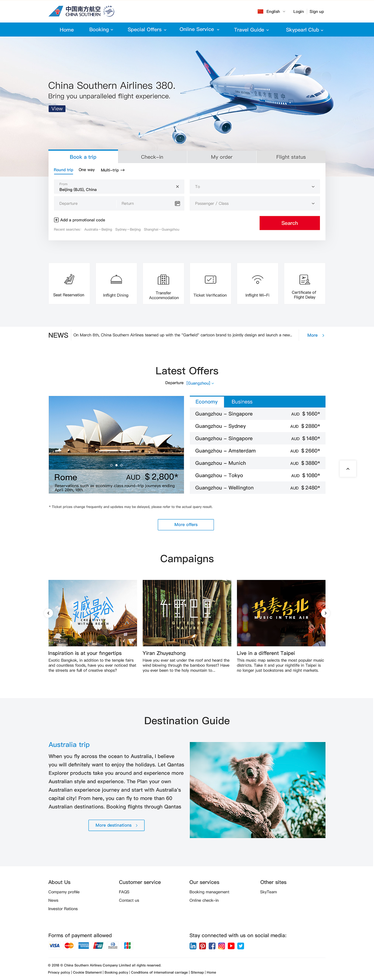
Task: Open the Privacy policy footer link
Action: [59, 972]
